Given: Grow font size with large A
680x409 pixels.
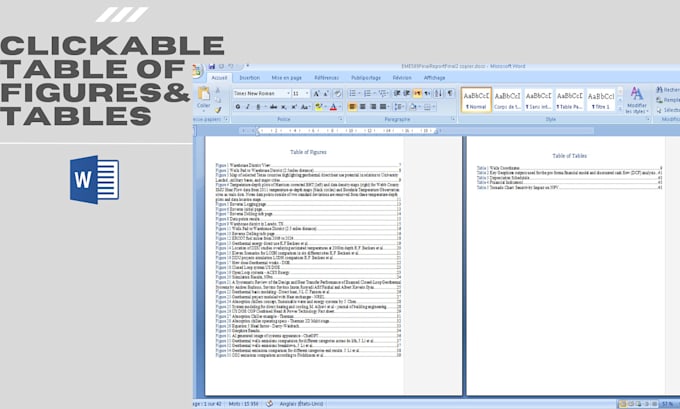Looking at the screenshot, I should click(x=317, y=93).
